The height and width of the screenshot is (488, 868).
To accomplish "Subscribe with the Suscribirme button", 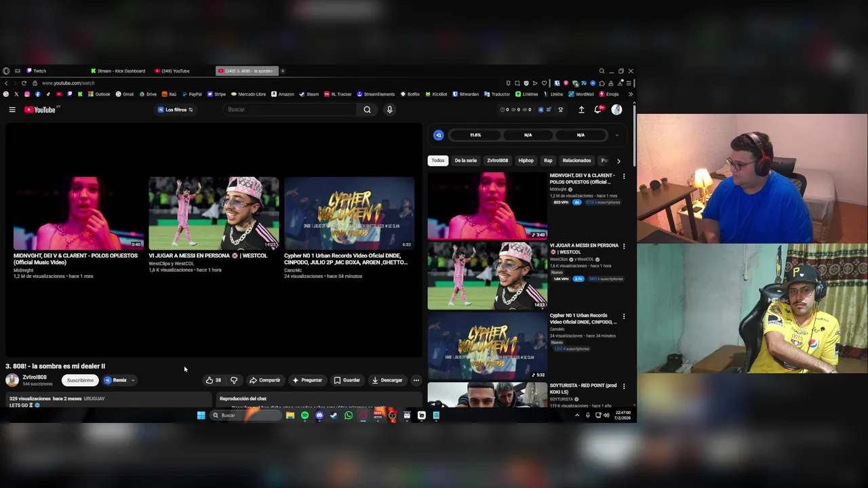I will click(x=80, y=380).
